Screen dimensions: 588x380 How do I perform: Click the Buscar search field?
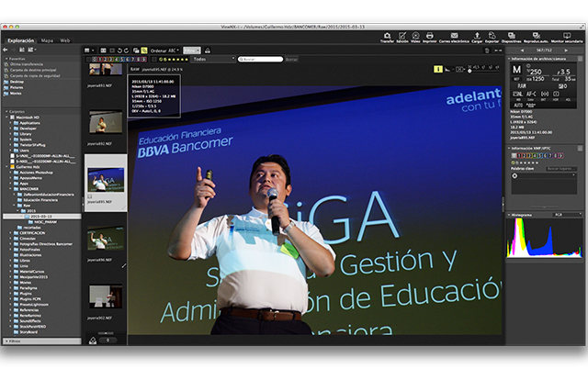(x=261, y=60)
